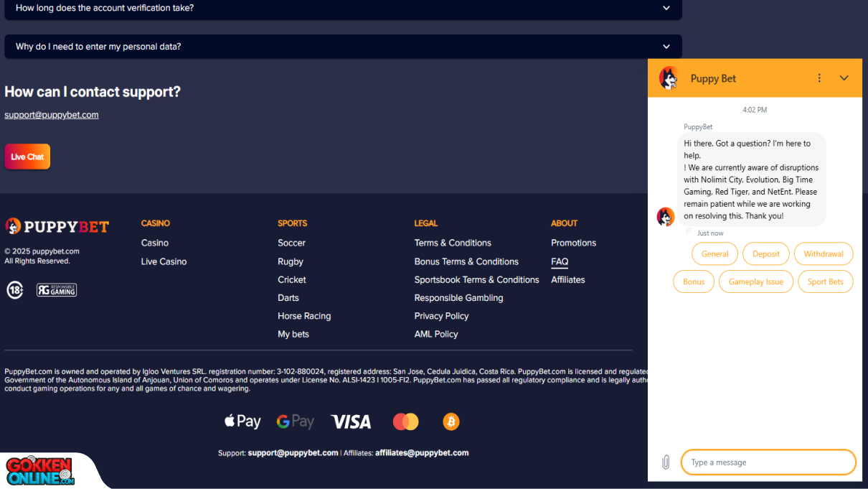Choose Bonus quick reply in chat
Image resolution: width=868 pixels, height=489 pixels.
pos(694,281)
